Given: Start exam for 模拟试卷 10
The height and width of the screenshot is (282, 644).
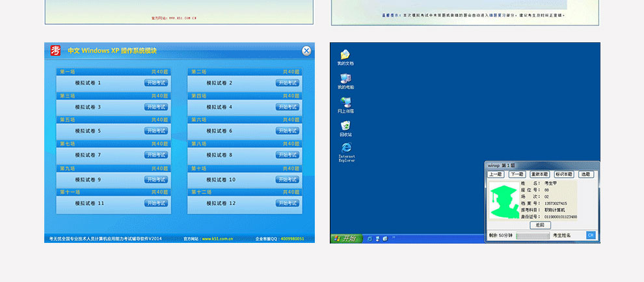Looking at the screenshot, I should point(288,180).
